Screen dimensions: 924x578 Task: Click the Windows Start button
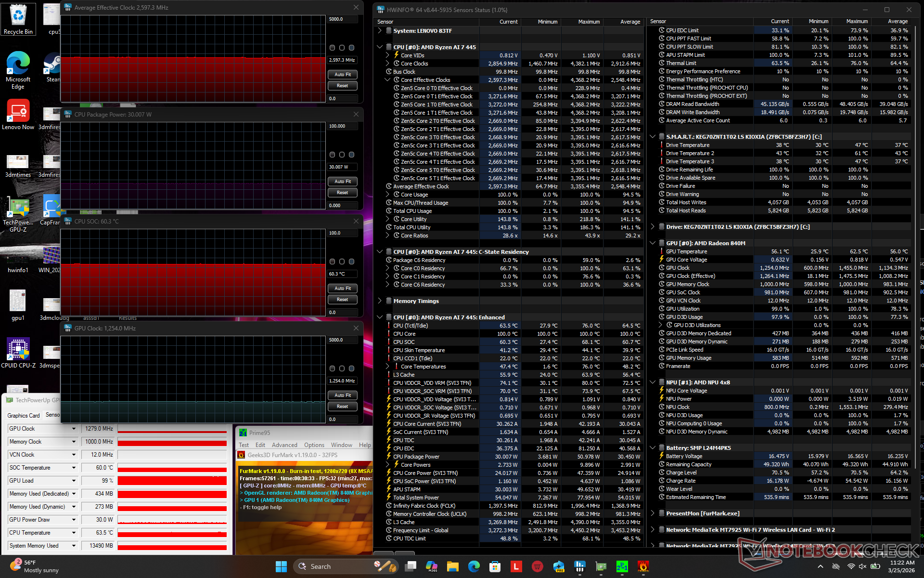(x=281, y=566)
